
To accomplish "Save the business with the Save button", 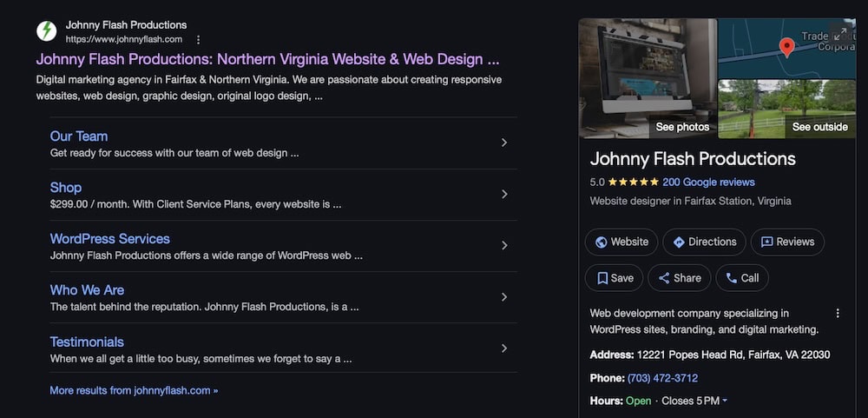I will 614,278.
